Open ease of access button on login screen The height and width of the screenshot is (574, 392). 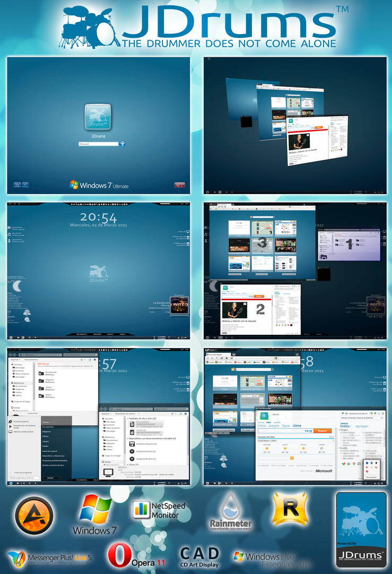(17, 185)
